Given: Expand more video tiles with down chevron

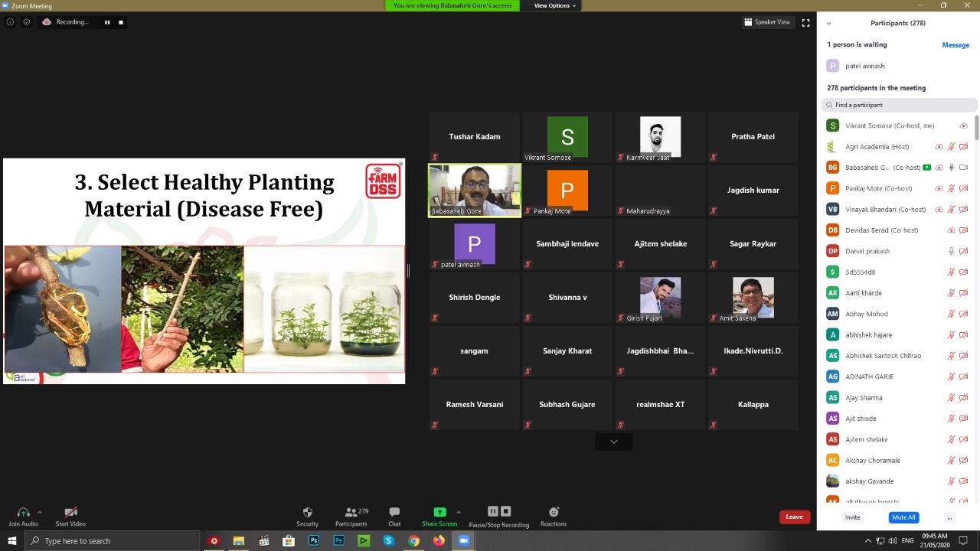Looking at the screenshot, I should click(x=613, y=442).
